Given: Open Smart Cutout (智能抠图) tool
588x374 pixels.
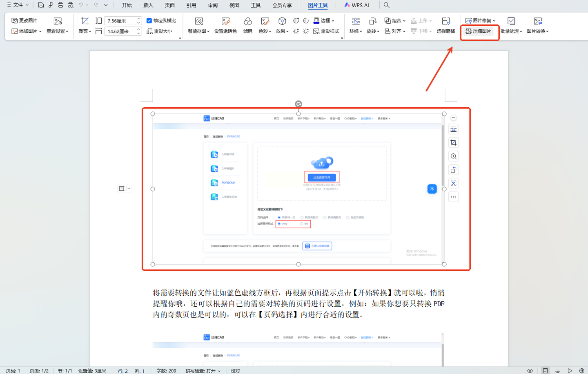Looking at the screenshot, I should [198, 25].
